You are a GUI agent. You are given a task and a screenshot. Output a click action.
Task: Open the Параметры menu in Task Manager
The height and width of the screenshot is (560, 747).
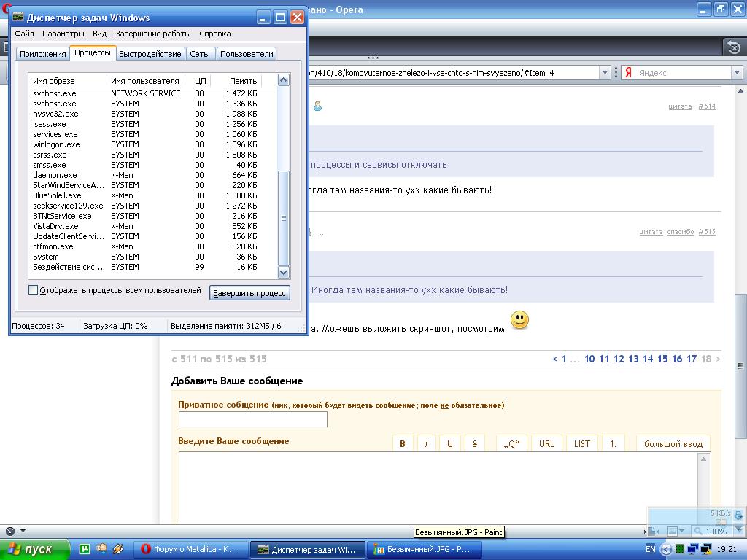coord(63,34)
